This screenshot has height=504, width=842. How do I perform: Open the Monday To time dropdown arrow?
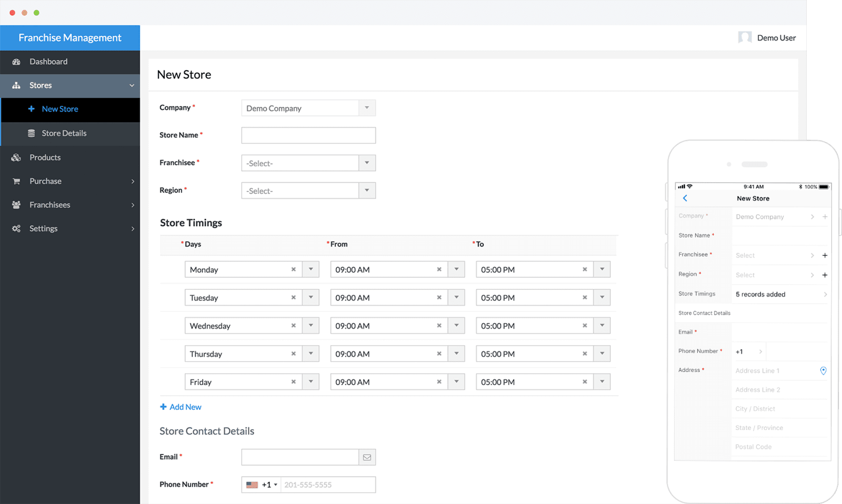click(602, 269)
